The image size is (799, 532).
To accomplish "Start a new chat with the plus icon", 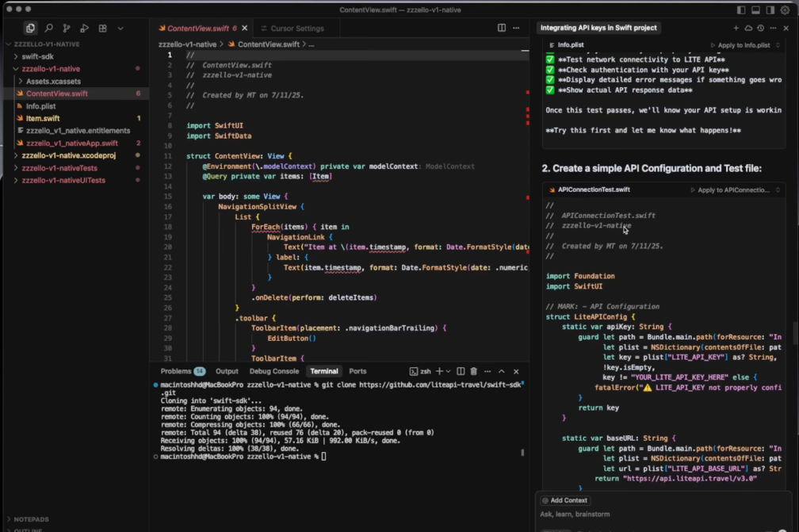I will 736,28.
